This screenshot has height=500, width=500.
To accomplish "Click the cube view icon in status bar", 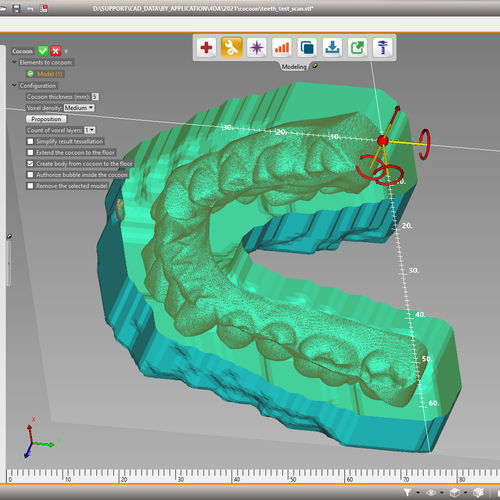I will pyautogui.click(x=455, y=492).
